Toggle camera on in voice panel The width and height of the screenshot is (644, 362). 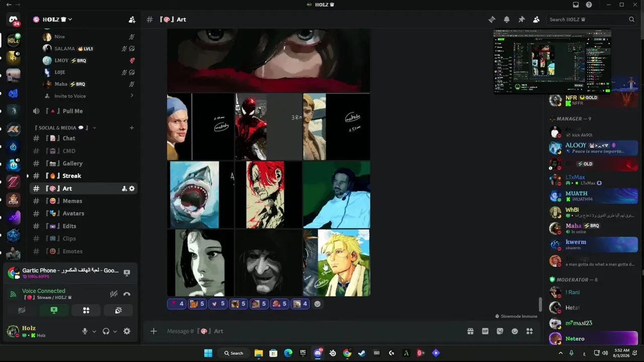[22, 311]
